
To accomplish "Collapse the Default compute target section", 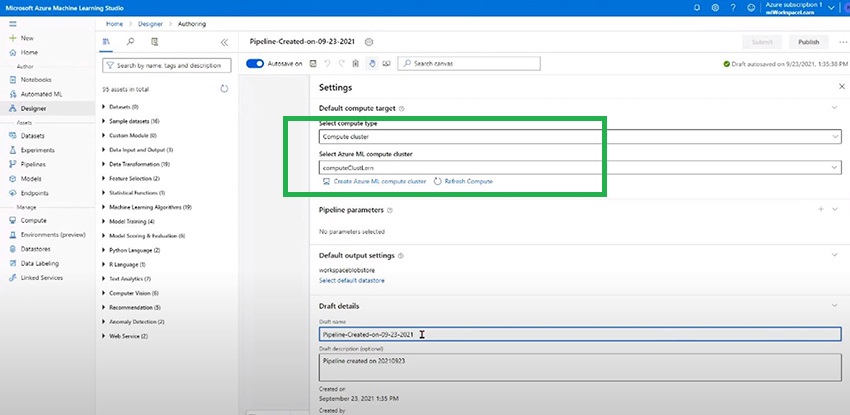I will tap(835, 108).
